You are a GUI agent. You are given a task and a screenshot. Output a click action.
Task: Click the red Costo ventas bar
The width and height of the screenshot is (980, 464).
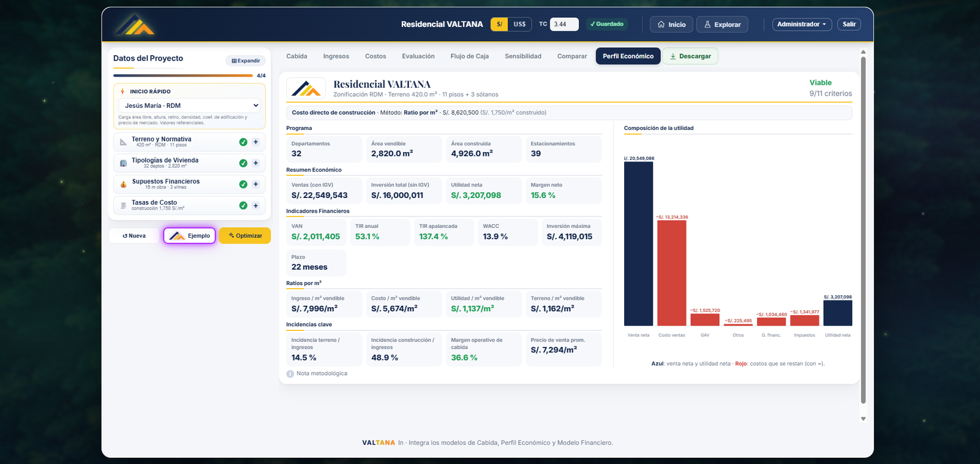click(671, 273)
